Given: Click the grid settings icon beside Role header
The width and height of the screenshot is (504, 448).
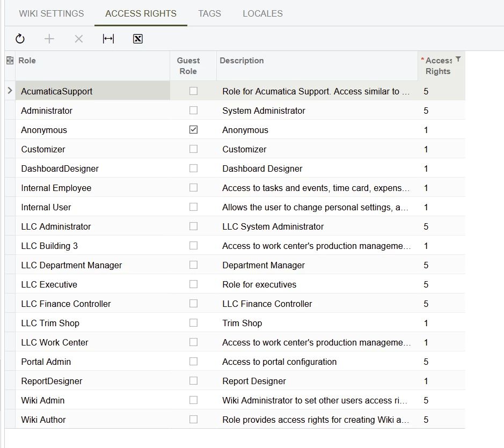Looking at the screenshot, I should click(10, 61).
